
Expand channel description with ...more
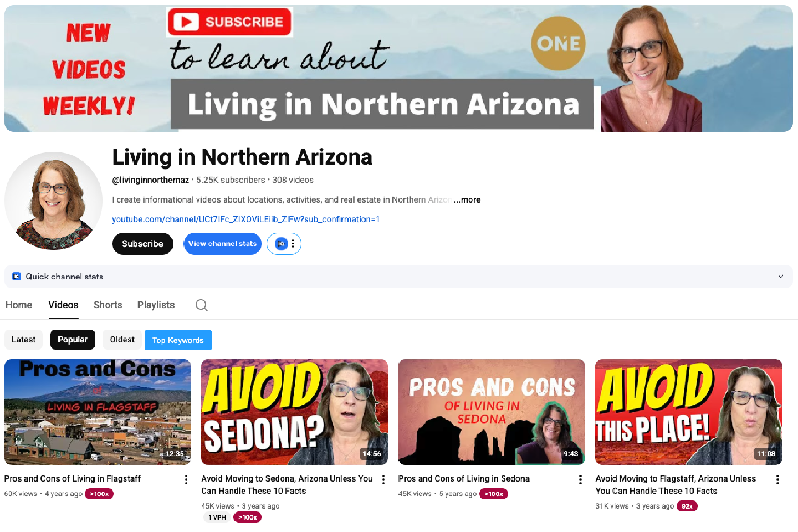[467, 200]
